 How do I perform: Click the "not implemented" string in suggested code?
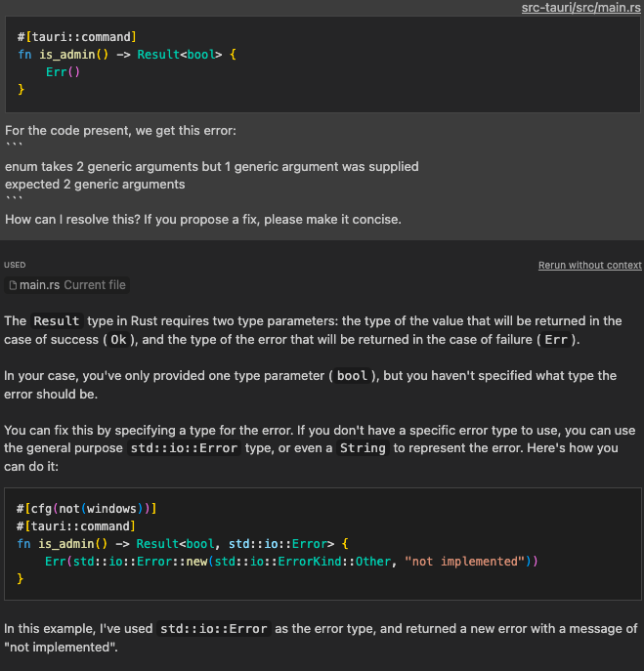(464, 562)
